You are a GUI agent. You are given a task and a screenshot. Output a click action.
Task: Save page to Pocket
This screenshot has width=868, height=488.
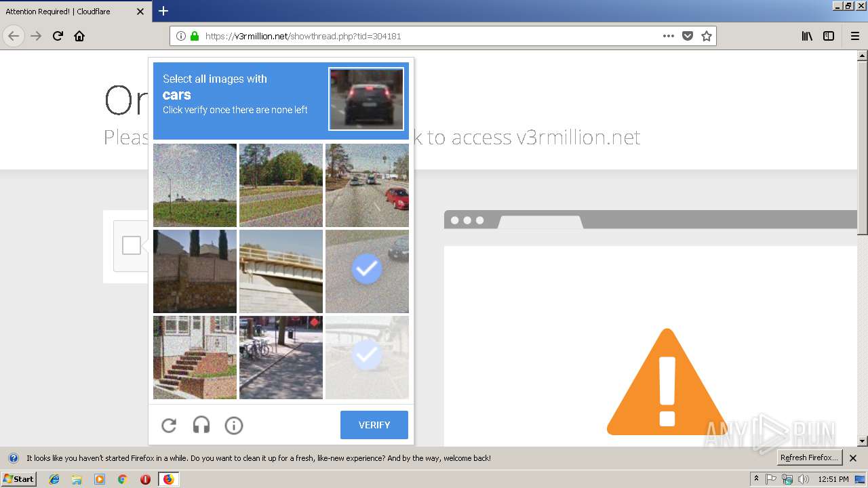coord(688,36)
